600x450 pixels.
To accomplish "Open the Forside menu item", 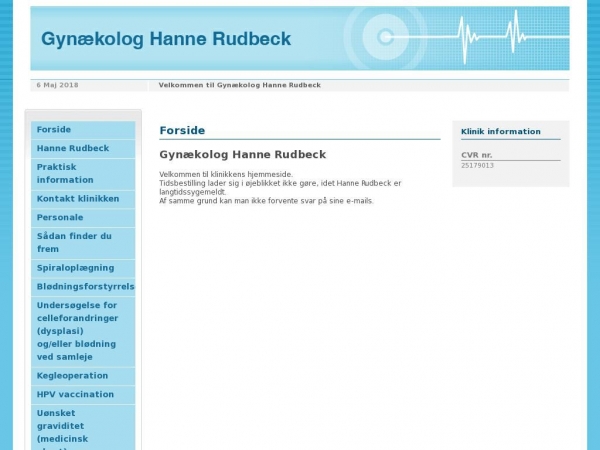I will pyautogui.click(x=83, y=130).
